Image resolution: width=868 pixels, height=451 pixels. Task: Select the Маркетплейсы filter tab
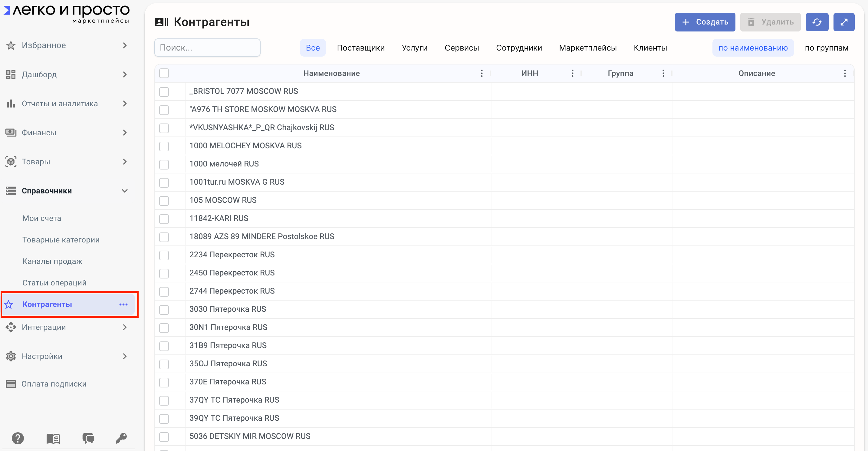588,48
